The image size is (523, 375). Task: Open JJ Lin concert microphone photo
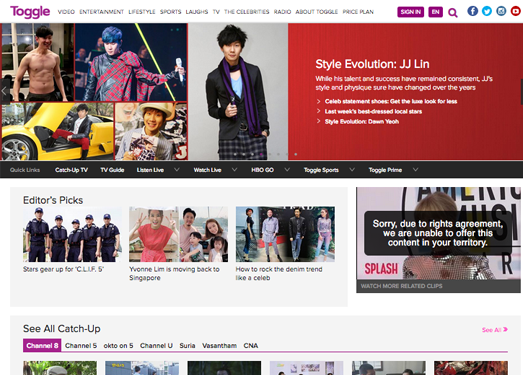click(131, 62)
